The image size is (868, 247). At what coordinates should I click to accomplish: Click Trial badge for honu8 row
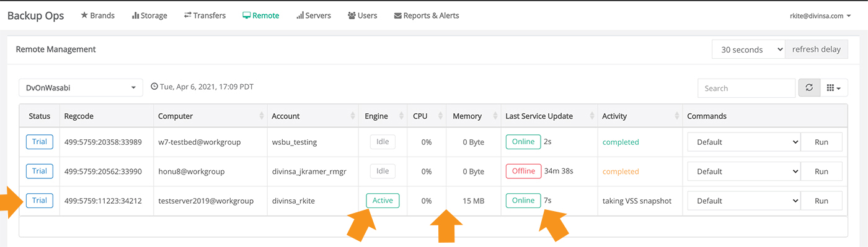click(x=40, y=171)
